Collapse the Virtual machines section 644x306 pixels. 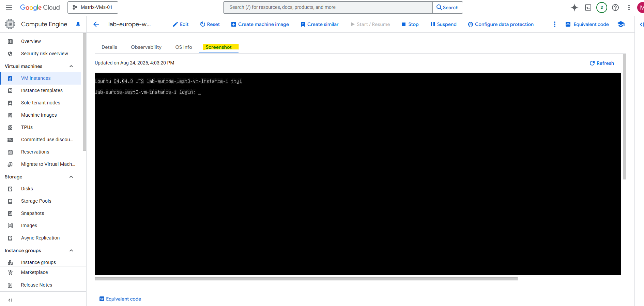71,66
